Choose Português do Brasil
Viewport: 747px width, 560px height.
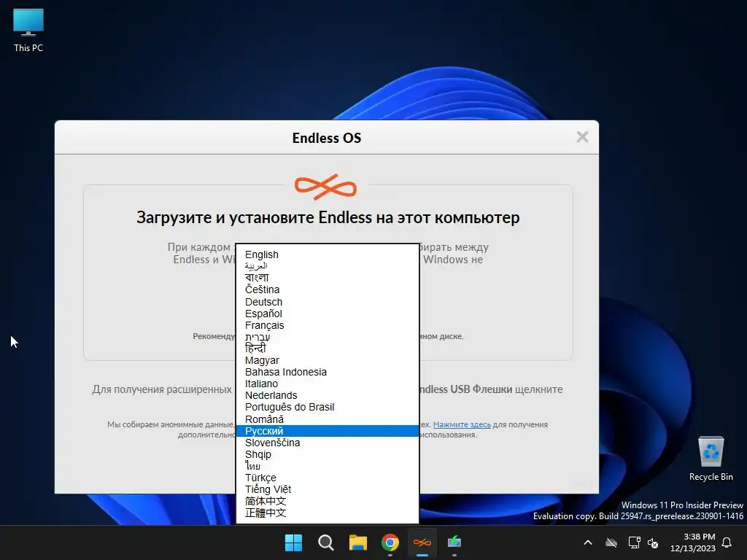click(x=328, y=407)
